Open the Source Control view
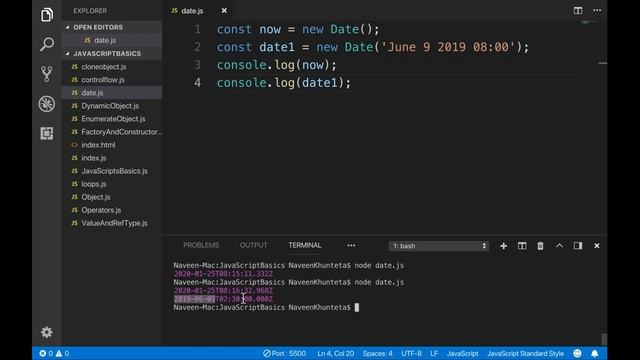Image resolution: width=640 pixels, height=360 pixels. [47, 74]
